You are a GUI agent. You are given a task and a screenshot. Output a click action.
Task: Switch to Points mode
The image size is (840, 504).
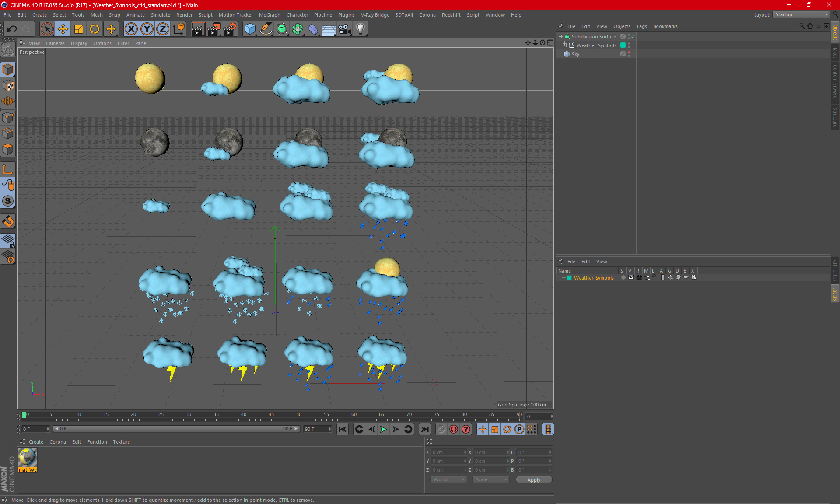[8, 117]
